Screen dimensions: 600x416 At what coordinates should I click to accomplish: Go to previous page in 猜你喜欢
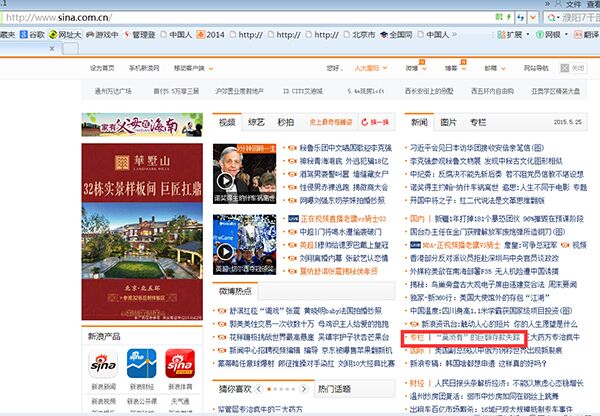pyautogui.click(x=259, y=389)
